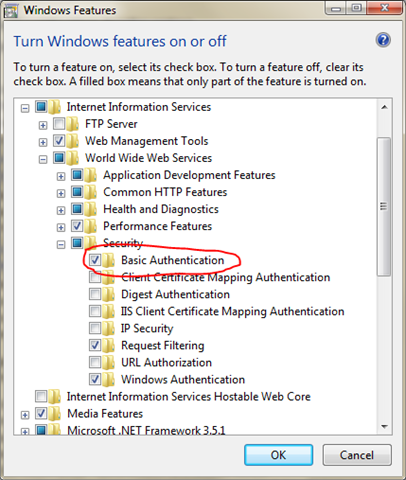Image resolution: width=406 pixels, height=480 pixels.
Task: Click the Internet Information Services folder icon
Action: [x=54, y=107]
